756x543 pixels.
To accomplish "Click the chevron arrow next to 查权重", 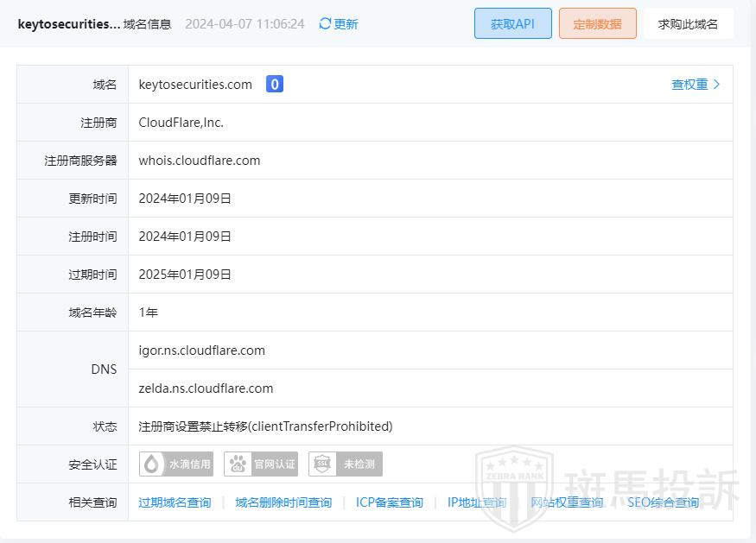I will [716, 84].
